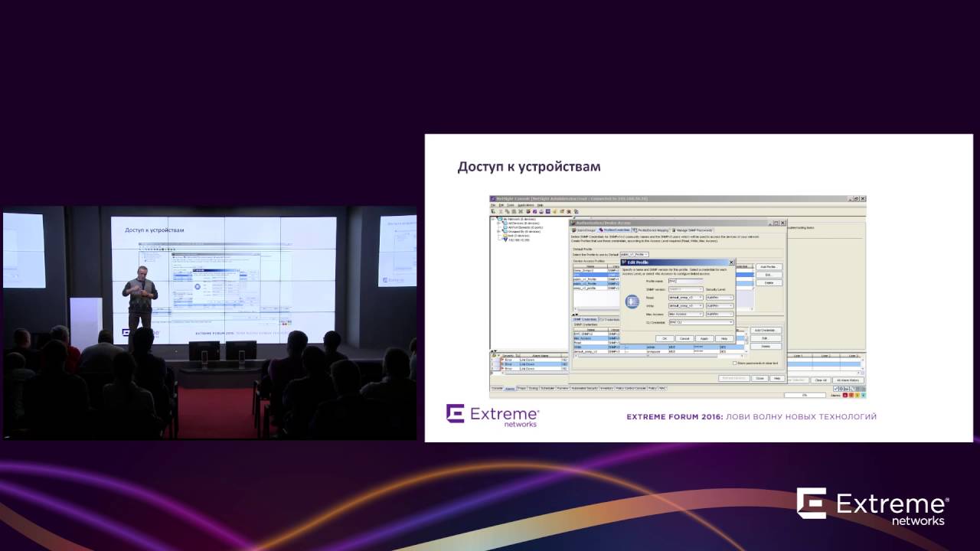Open the CLI Credential dropdown
This screenshot has height=551, width=980.
pos(701,322)
